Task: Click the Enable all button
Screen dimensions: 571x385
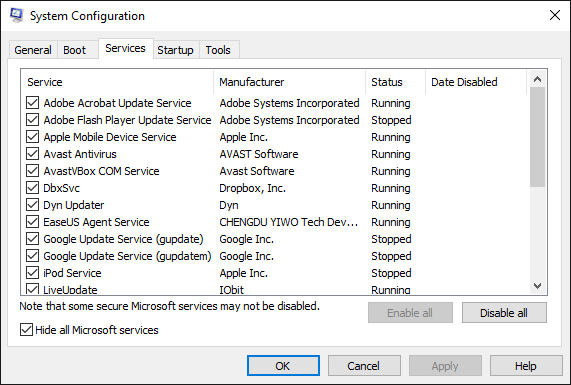Action: pyautogui.click(x=410, y=313)
